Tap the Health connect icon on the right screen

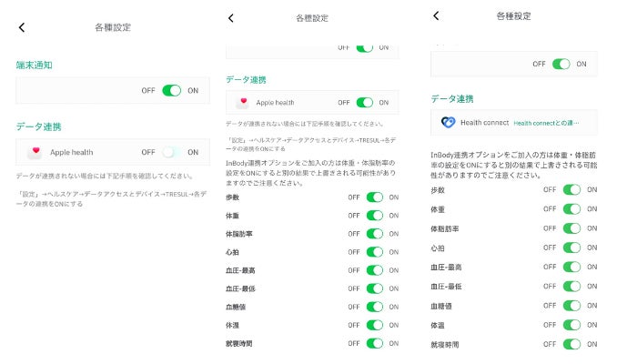[x=448, y=122]
